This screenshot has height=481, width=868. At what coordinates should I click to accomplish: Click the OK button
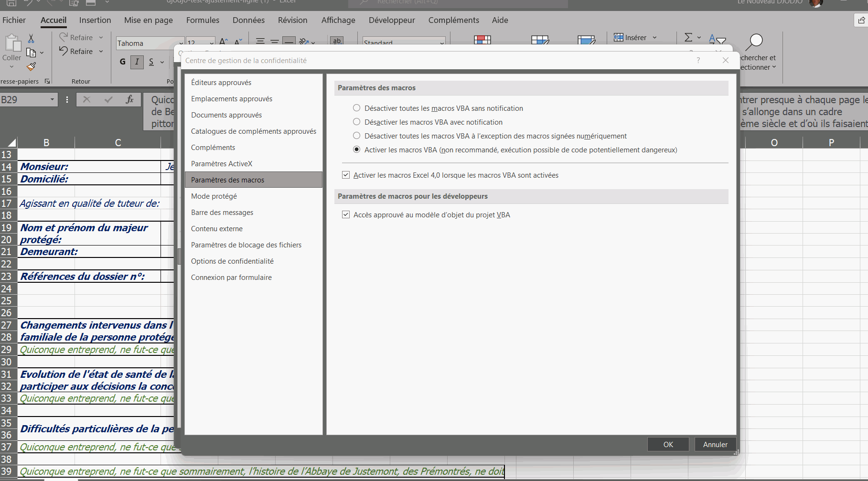click(x=668, y=444)
